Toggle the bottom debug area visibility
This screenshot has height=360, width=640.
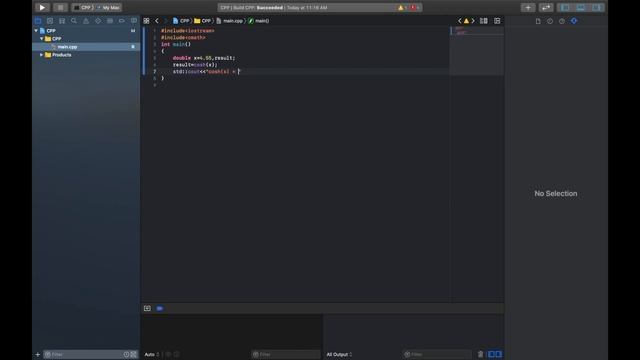coord(580,7)
